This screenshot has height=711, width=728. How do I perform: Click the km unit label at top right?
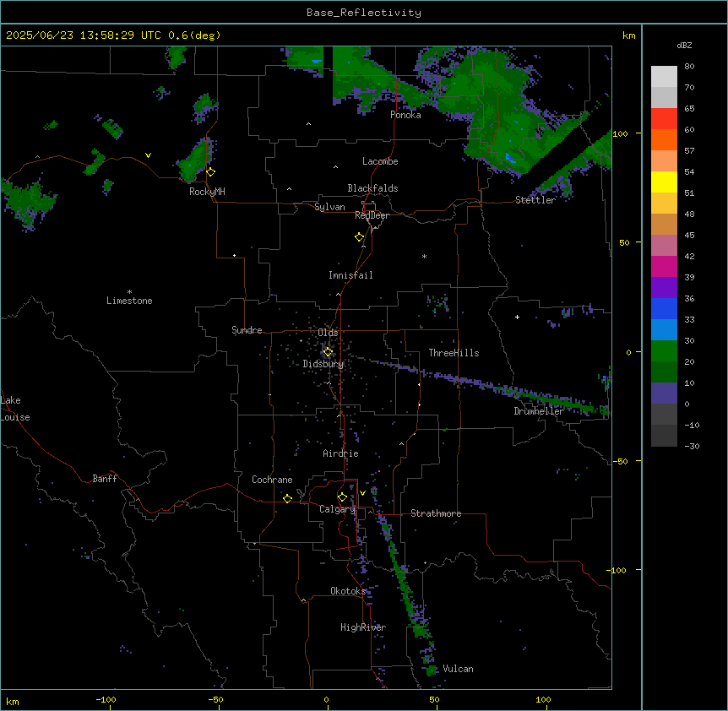coord(628,35)
